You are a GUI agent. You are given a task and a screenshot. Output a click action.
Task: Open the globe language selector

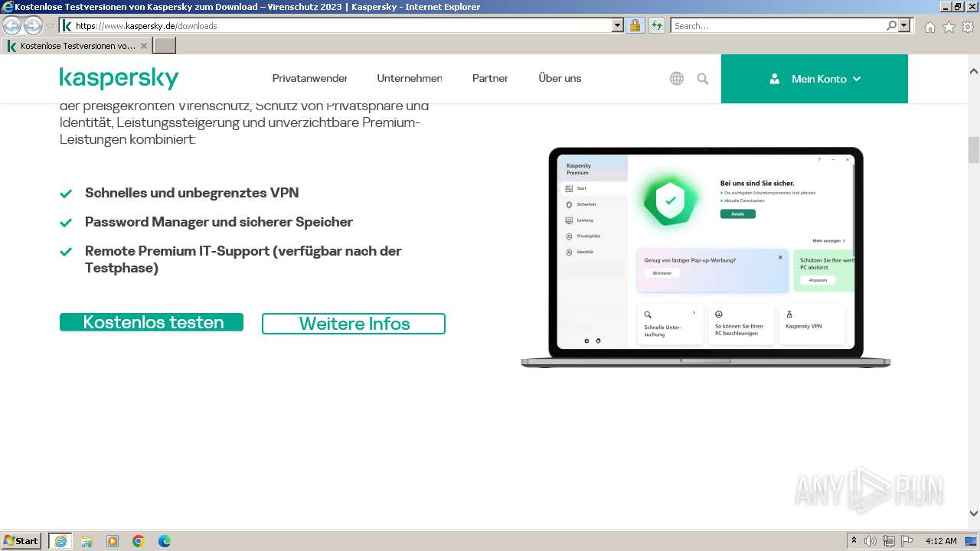click(x=677, y=78)
